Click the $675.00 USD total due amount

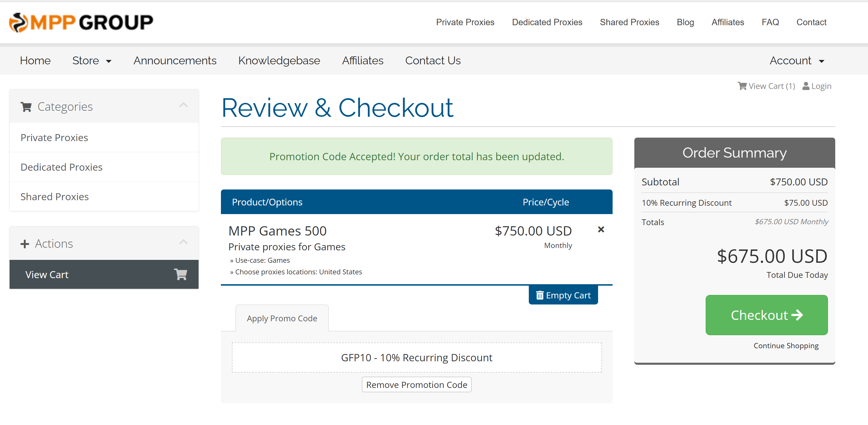coord(772,256)
